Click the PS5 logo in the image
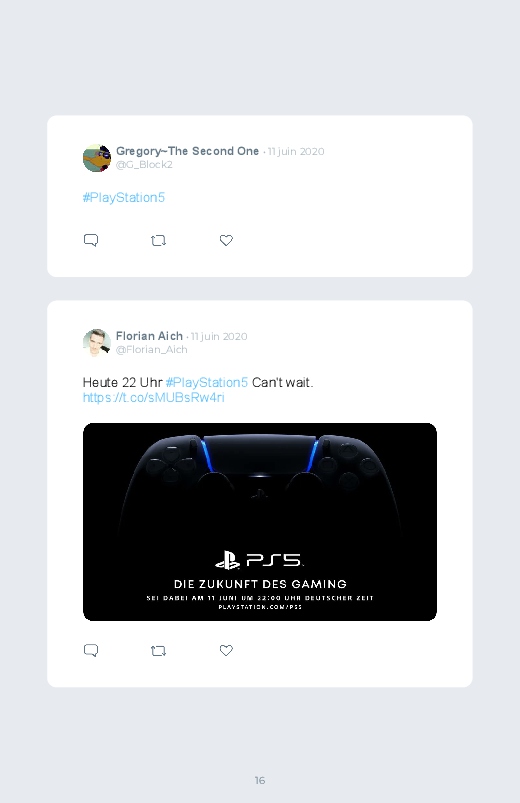Screen dimensions: 520x803 tap(259, 560)
